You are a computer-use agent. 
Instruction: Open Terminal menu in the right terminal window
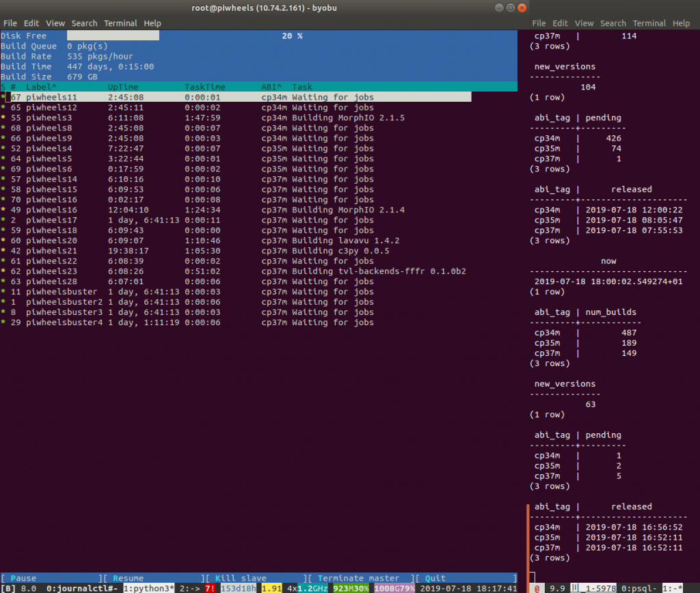tap(649, 23)
